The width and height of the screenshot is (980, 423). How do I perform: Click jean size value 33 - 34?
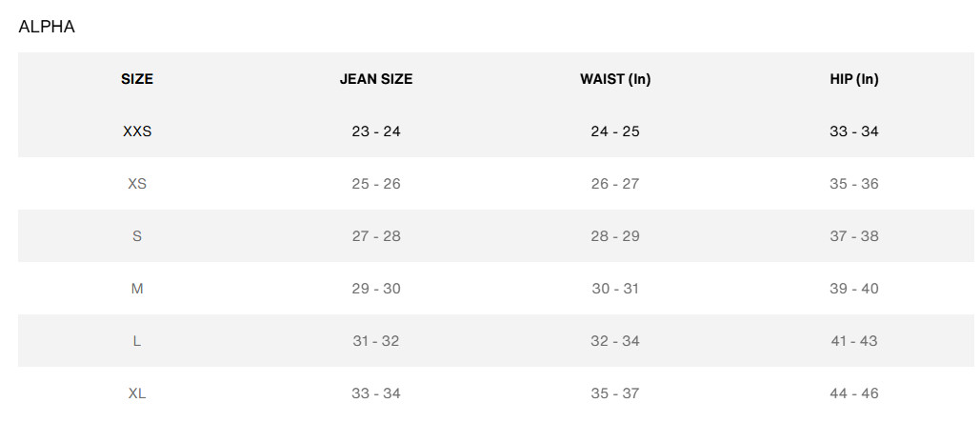(x=376, y=393)
